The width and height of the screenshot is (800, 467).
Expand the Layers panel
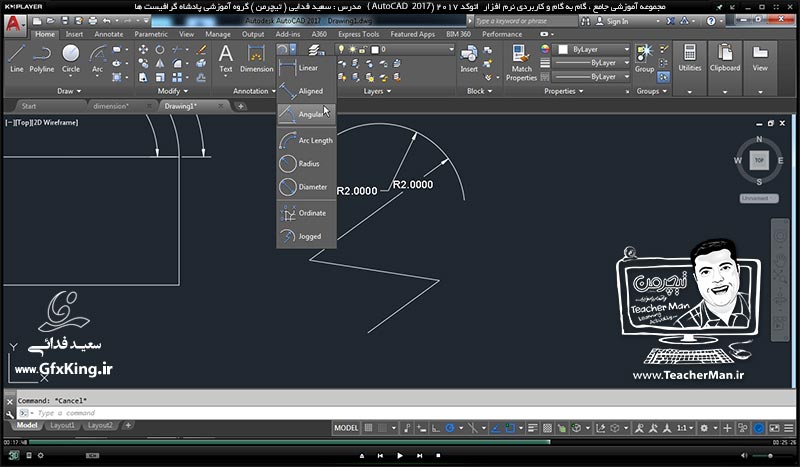click(378, 91)
